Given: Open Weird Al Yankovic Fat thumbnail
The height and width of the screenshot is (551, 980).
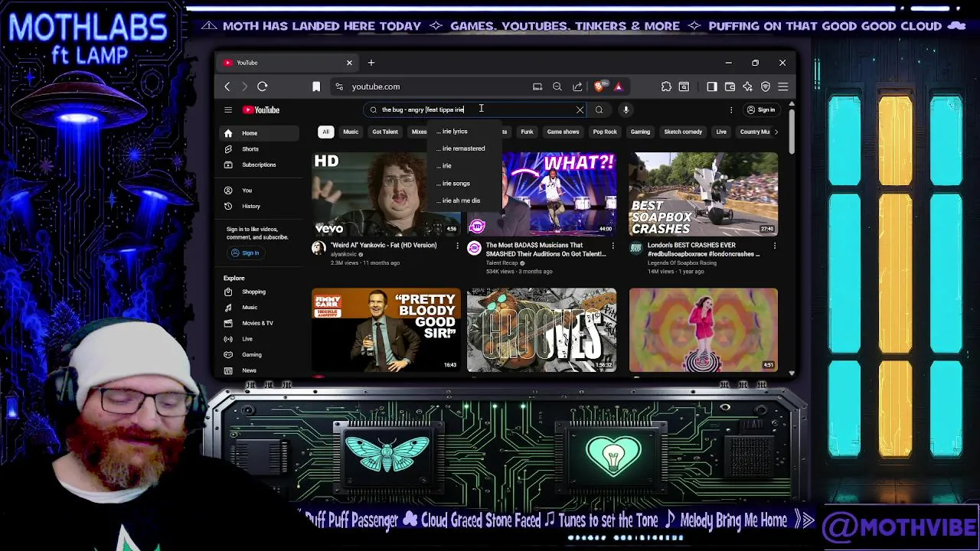Looking at the screenshot, I should click(386, 194).
